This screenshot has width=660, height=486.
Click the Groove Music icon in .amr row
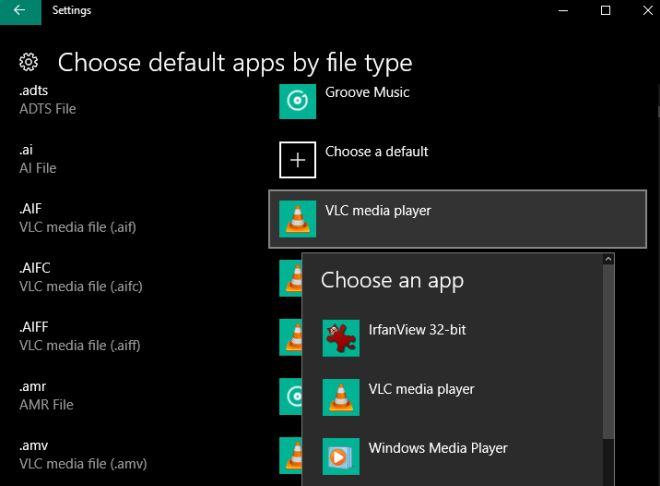pos(290,396)
